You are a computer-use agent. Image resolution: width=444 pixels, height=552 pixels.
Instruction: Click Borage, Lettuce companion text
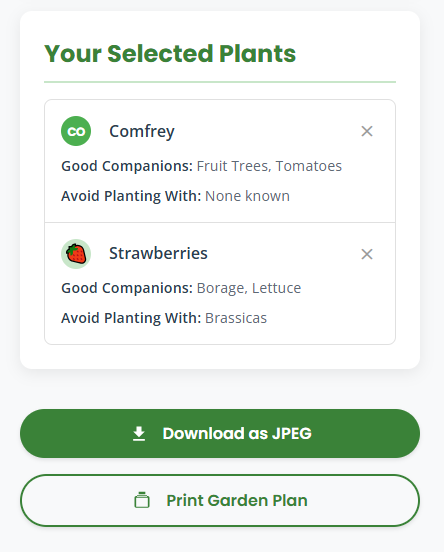249,288
